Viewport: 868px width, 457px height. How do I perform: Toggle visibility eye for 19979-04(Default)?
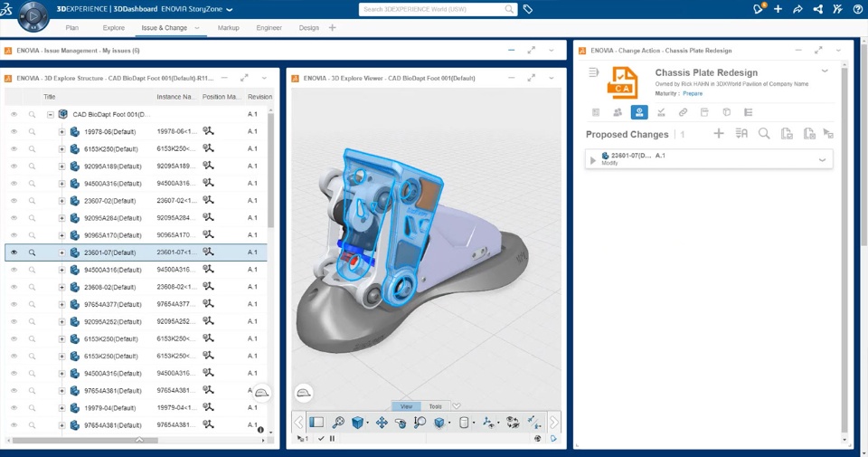(x=14, y=408)
